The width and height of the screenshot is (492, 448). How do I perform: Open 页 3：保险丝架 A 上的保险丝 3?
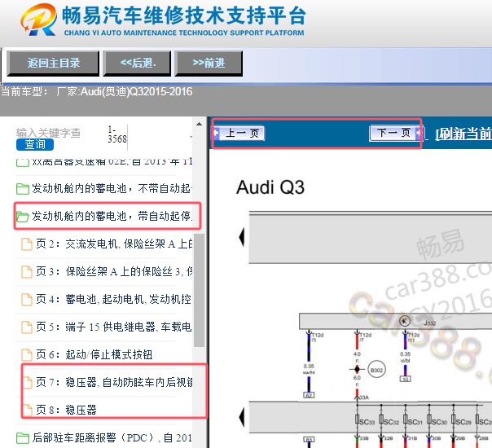point(107,271)
